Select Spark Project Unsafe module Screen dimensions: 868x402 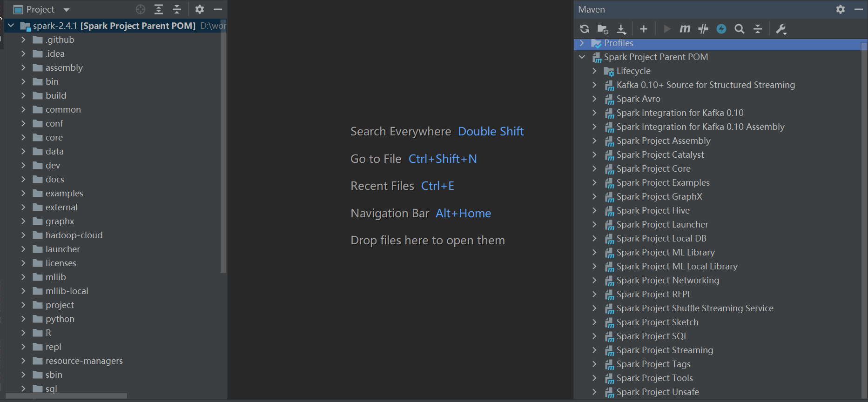pos(658,392)
